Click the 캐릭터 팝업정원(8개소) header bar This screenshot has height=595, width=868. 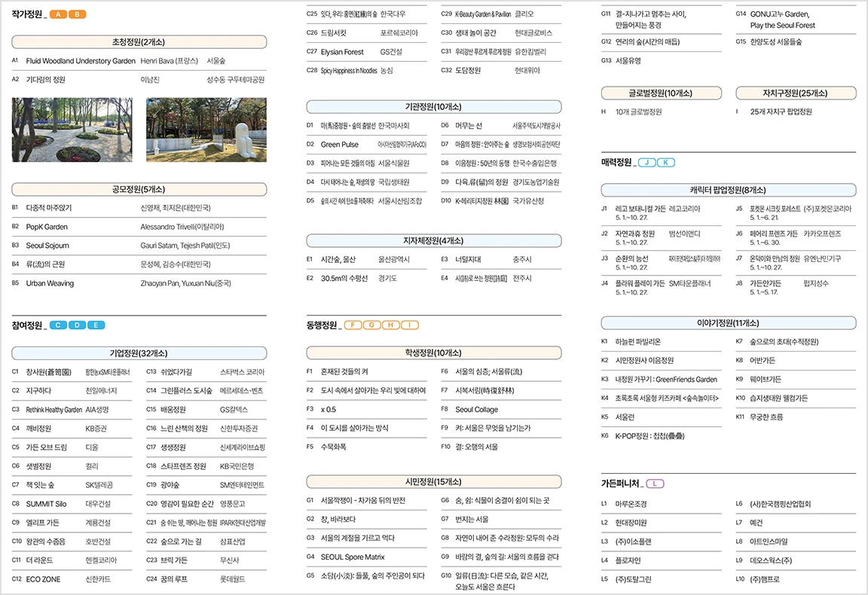(729, 190)
